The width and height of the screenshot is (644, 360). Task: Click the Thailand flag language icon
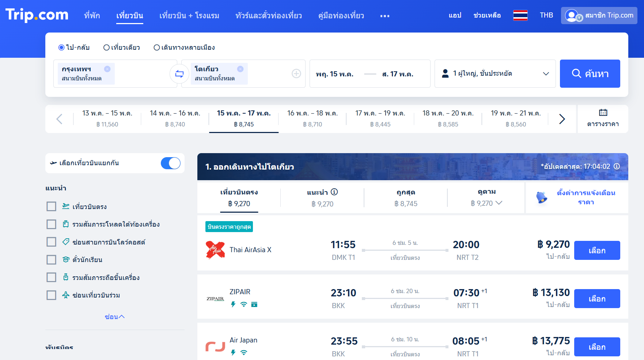(520, 15)
